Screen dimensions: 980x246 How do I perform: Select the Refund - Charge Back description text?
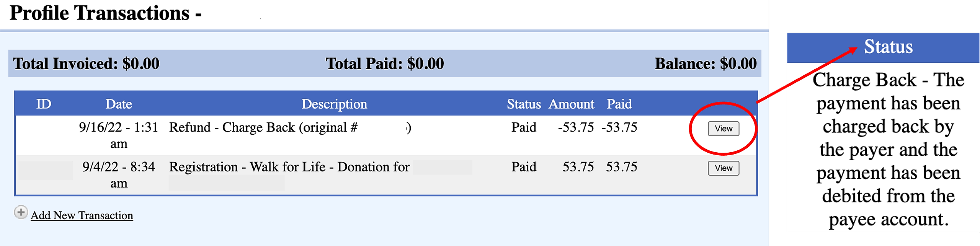[x=263, y=127]
